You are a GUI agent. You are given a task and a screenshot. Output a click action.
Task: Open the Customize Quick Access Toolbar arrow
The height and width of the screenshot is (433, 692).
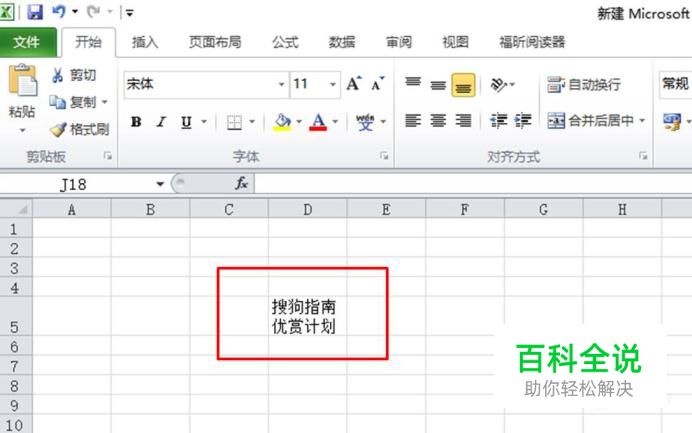[129, 13]
